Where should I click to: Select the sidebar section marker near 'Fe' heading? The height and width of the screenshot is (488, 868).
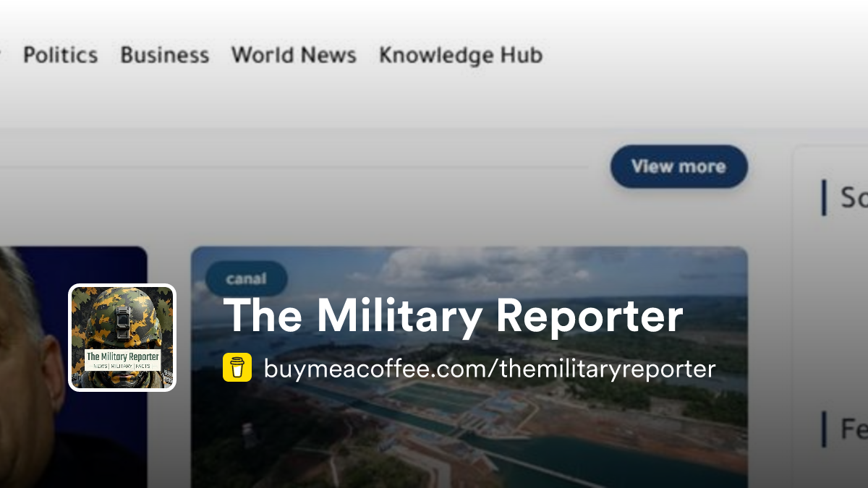[x=825, y=426]
